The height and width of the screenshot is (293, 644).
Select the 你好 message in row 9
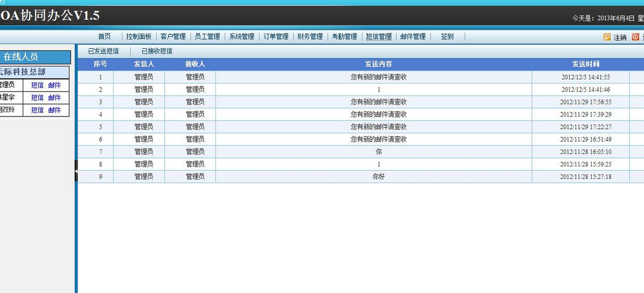pyautogui.click(x=379, y=177)
